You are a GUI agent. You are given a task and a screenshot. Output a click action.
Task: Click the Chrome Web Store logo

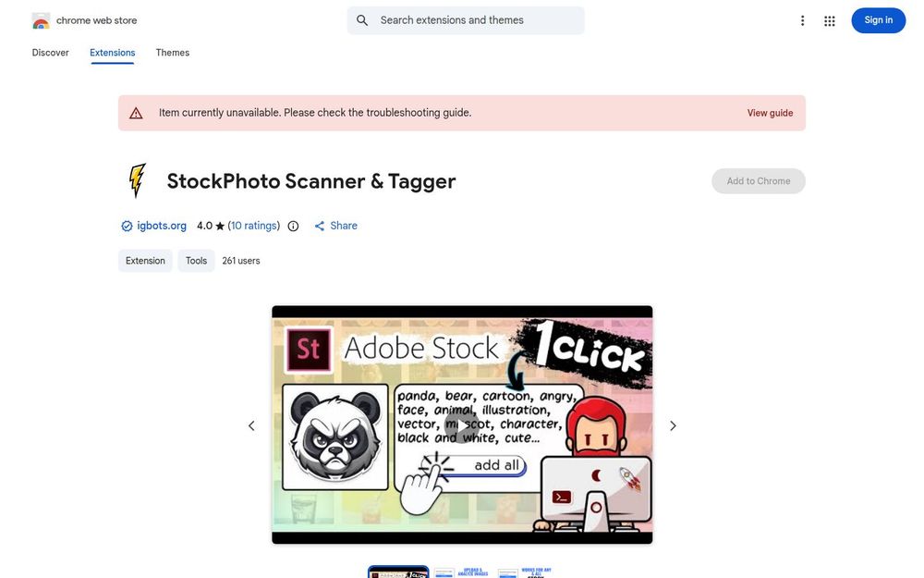41,20
